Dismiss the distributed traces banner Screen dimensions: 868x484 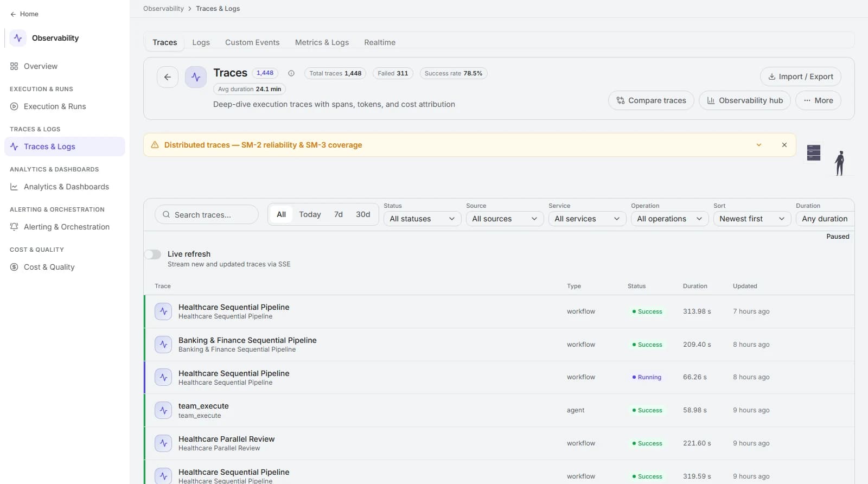[x=784, y=145]
